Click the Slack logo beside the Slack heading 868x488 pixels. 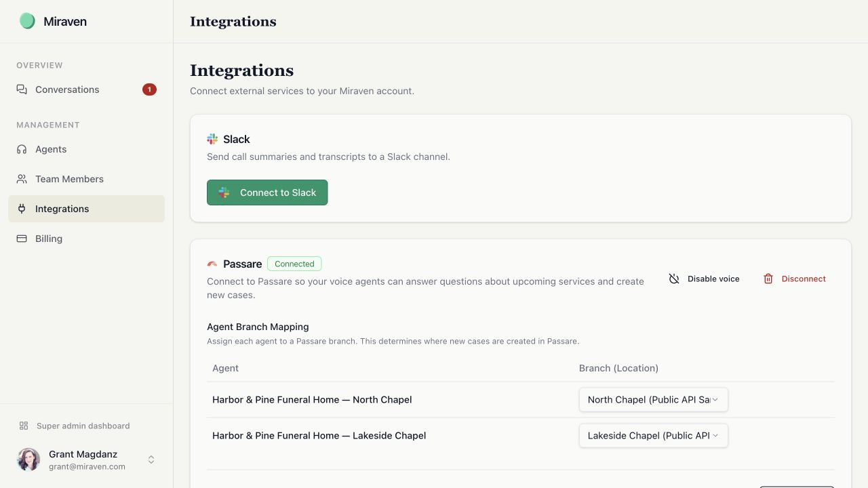tap(212, 139)
